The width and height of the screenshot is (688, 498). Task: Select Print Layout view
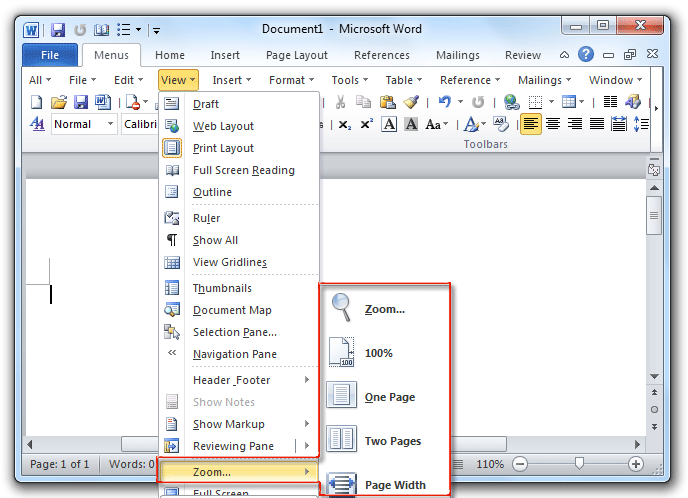[240, 148]
